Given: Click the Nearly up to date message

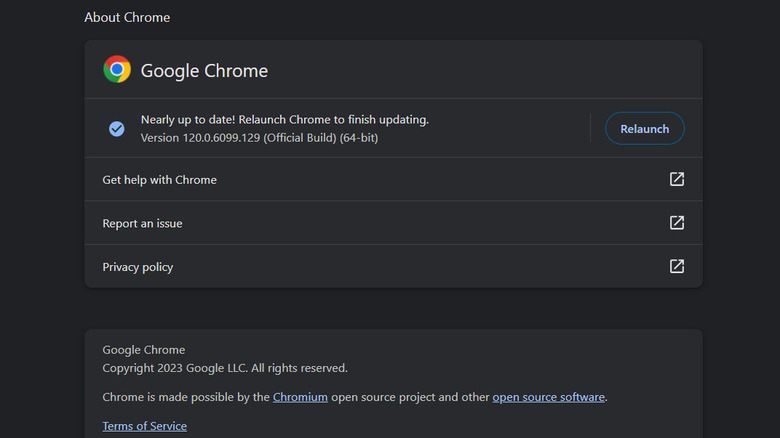Looking at the screenshot, I should click(x=285, y=120).
